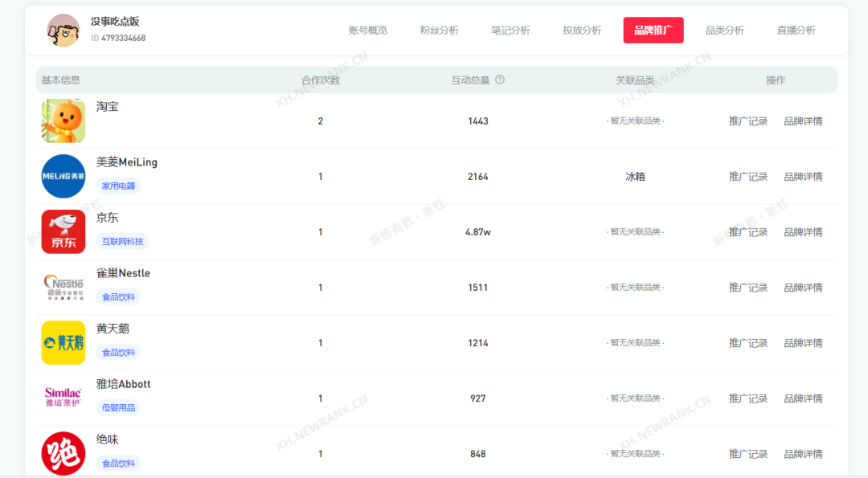Image resolution: width=868 pixels, height=478 pixels.
Task: Click the 母婴用品 tag under 雅培Abbott
Action: (x=118, y=407)
